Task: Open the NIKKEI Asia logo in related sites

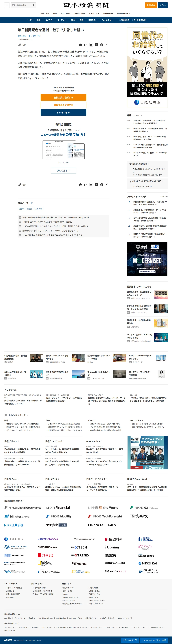Action: click(x=14, y=525)
